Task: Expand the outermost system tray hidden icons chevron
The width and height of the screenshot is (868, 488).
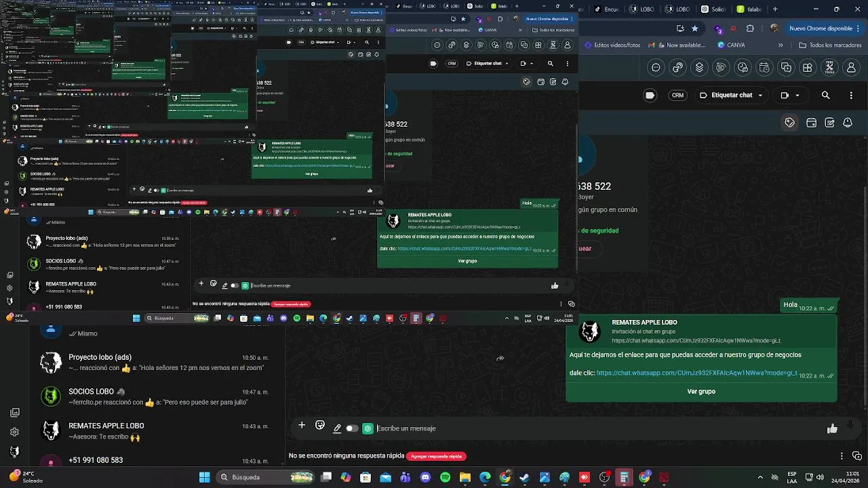Action: (760, 477)
